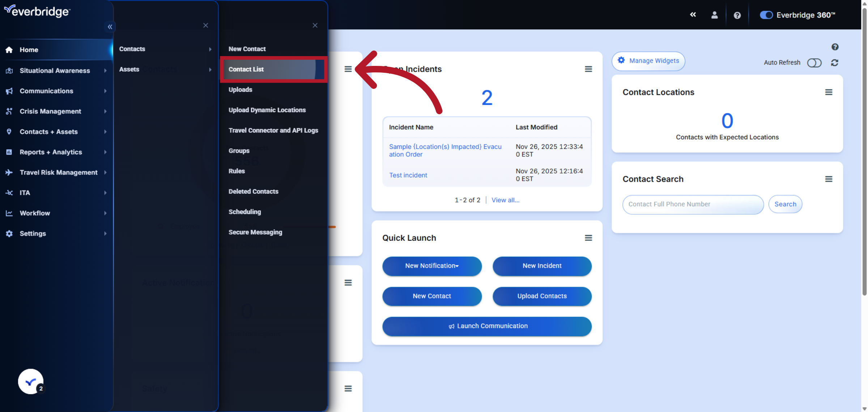
Task: Open Contact Locations widget hamburger menu
Action: pyautogui.click(x=829, y=92)
